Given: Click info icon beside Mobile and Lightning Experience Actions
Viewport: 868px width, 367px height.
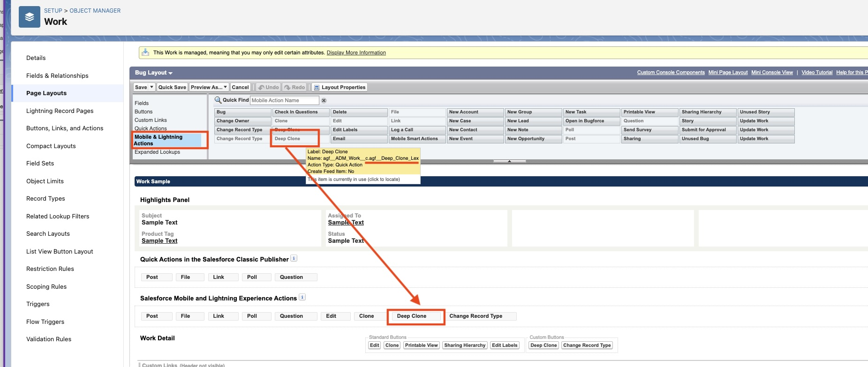Looking at the screenshot, I should click(302, 297).
